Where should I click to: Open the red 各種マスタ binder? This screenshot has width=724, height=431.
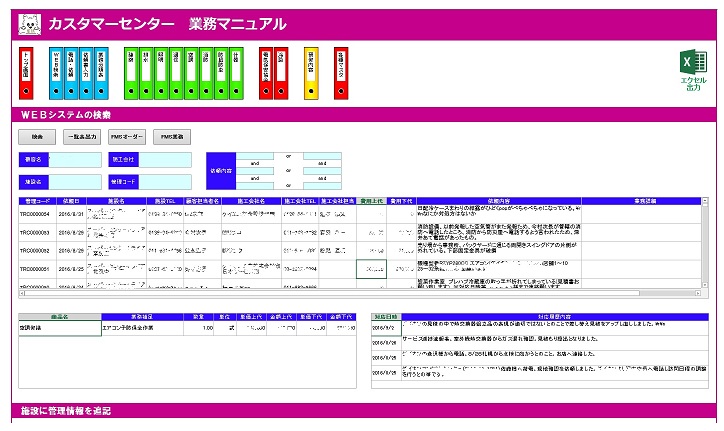340,72
